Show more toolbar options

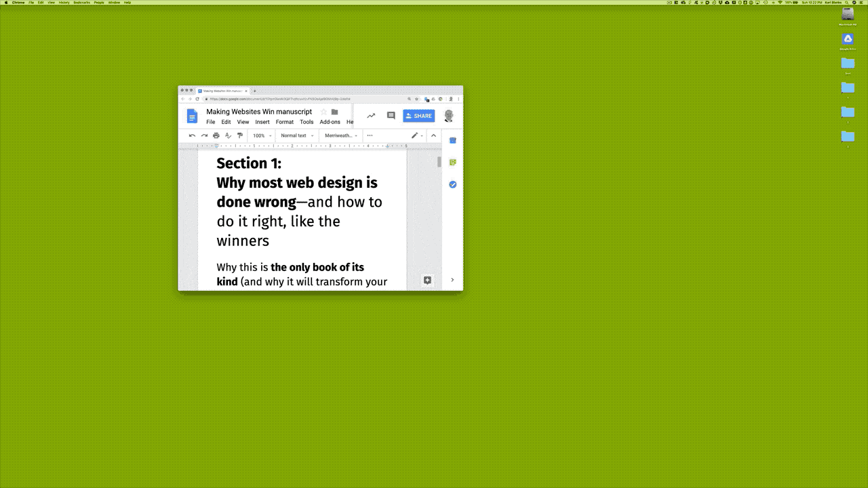[x=370, y=136]
